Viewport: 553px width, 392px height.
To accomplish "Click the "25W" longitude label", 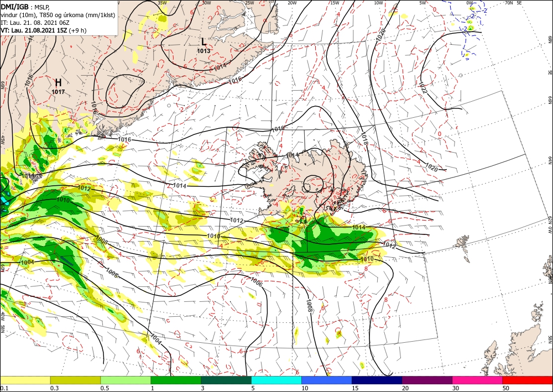I will 249,2.
